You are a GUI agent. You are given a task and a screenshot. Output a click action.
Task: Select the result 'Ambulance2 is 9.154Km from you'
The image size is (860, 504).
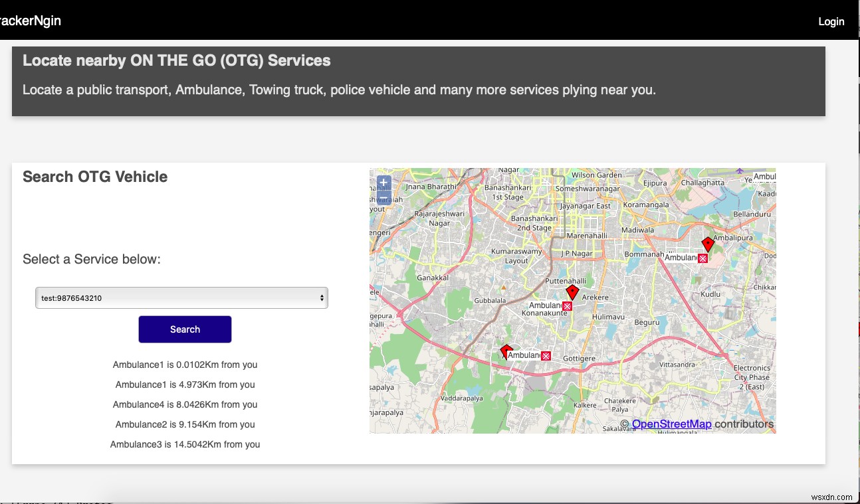pos(185,424)
